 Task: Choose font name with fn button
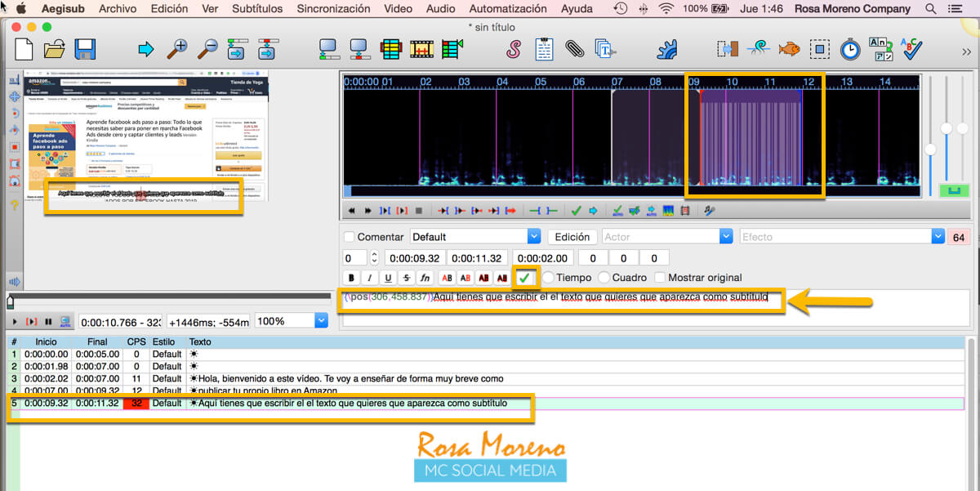425,278
